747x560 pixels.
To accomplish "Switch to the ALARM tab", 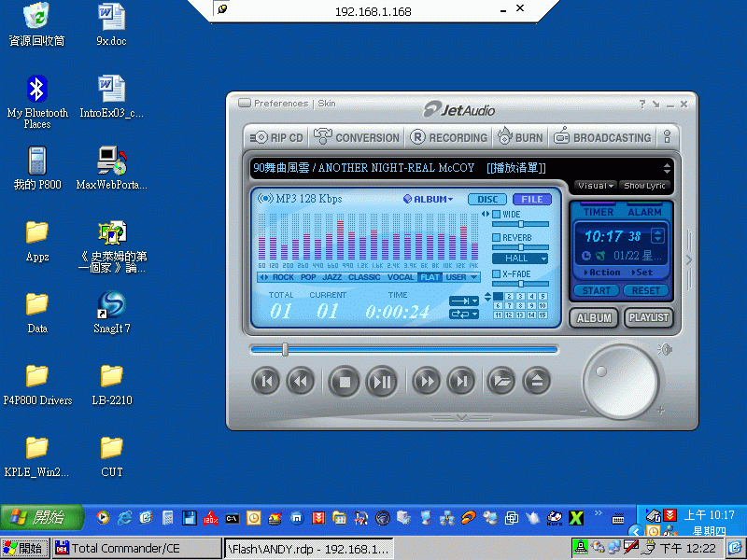I will point(644,212).
